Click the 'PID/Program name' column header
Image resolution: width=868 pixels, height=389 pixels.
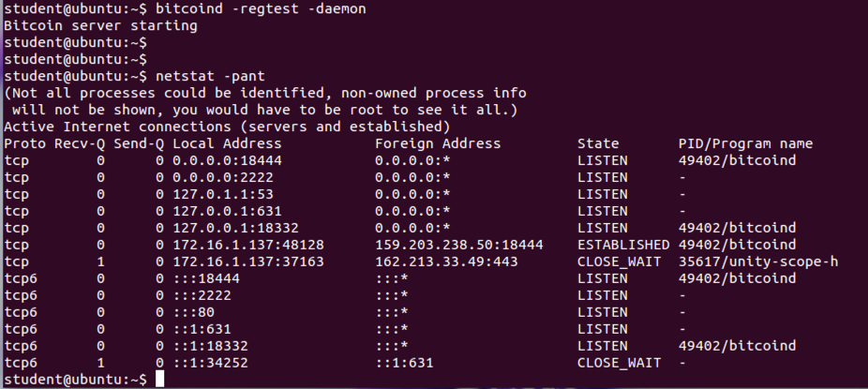pos(745,143)
